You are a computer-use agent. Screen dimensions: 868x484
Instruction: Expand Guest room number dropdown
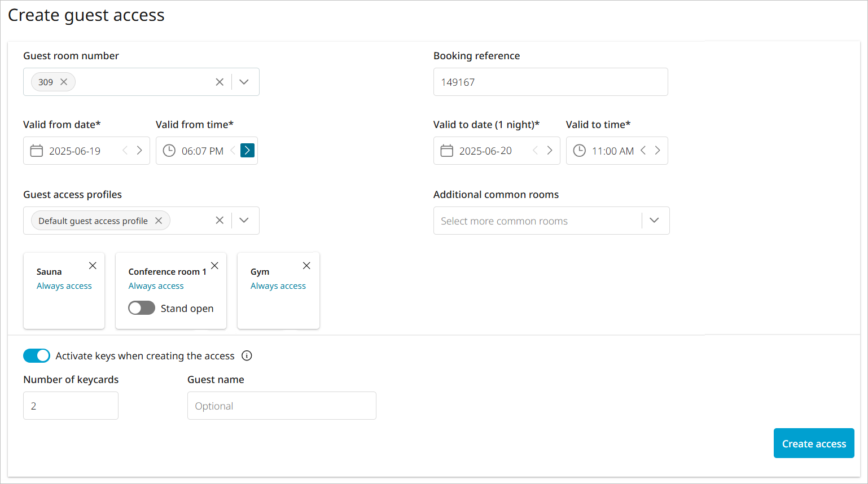click(x=244, y=82)
